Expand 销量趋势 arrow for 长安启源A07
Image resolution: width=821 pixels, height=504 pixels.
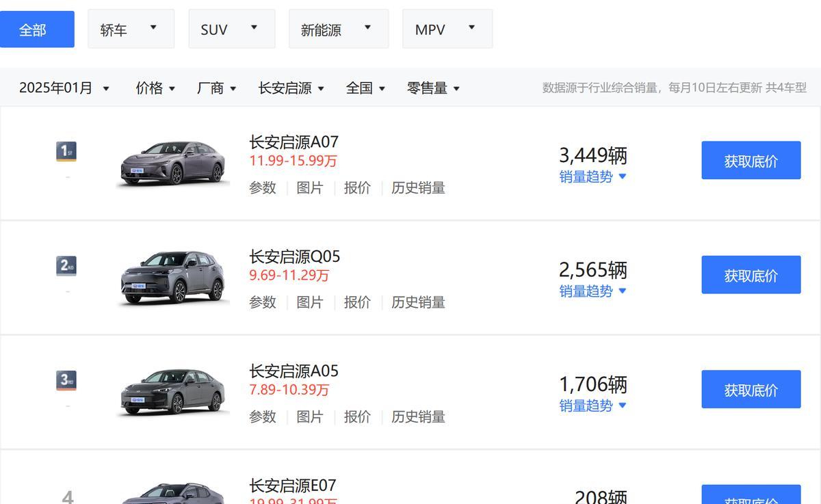tap(622, 176)
